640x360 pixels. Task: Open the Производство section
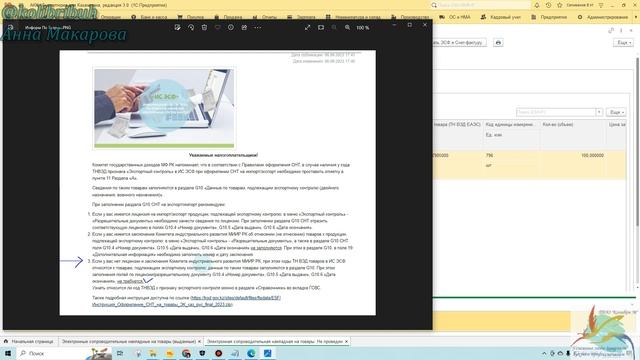[410, 17]
